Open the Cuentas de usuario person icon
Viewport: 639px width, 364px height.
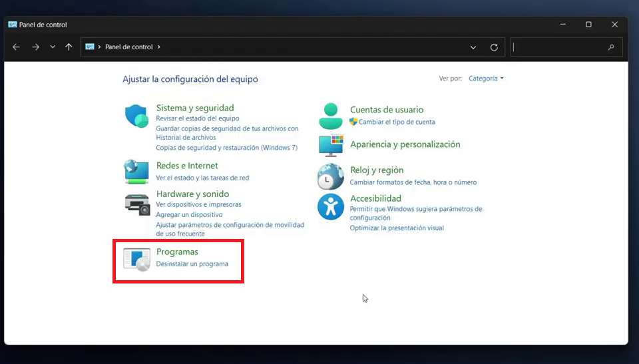331,116
